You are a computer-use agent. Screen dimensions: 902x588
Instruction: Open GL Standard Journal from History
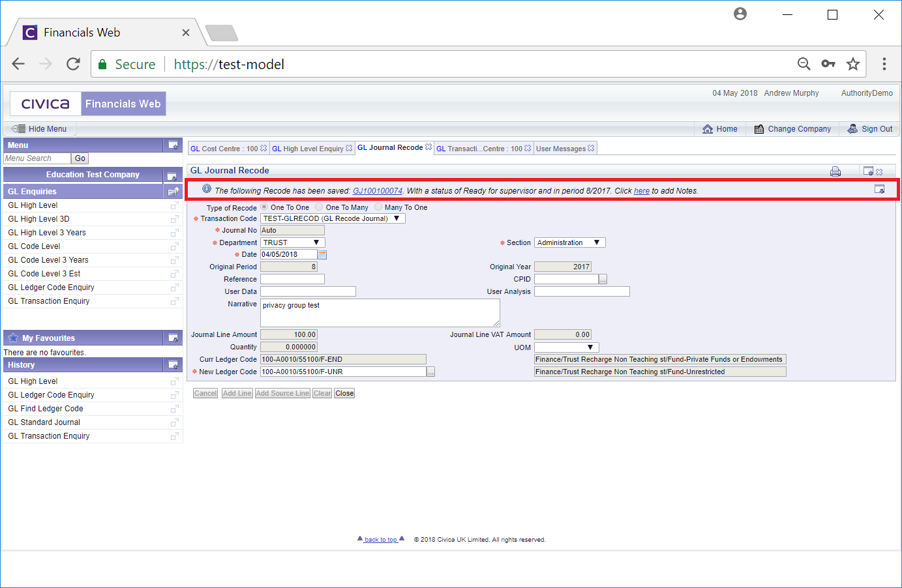coord(44,422)
